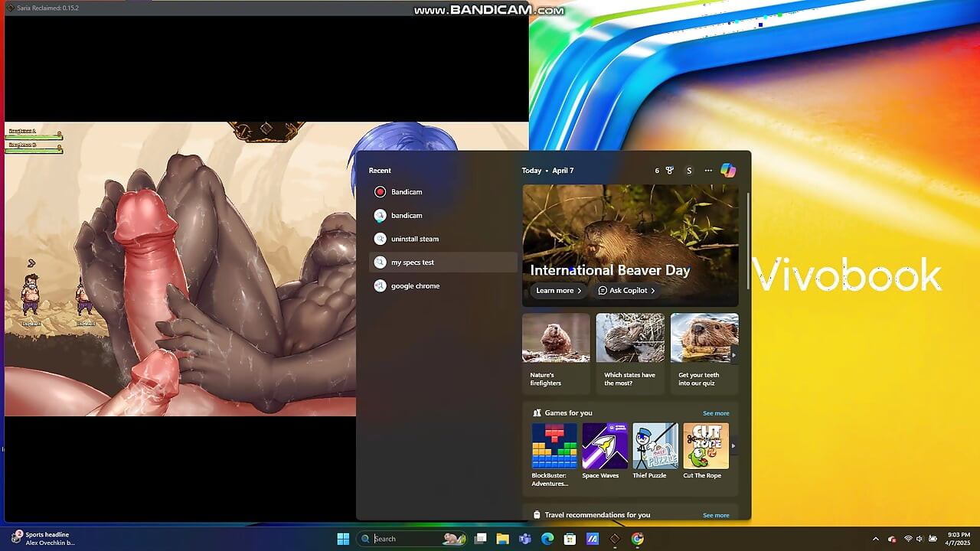Open the rewards trophy icon showing 6

coord(665,171)
